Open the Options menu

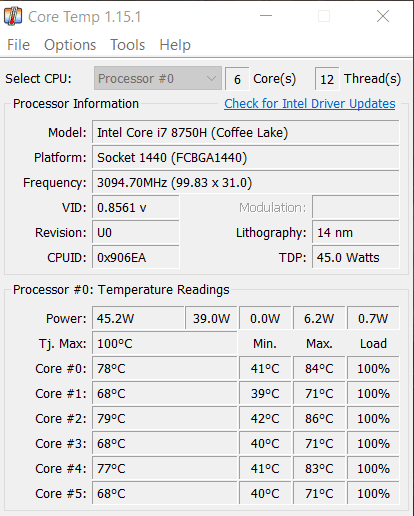tap(70, 45)
